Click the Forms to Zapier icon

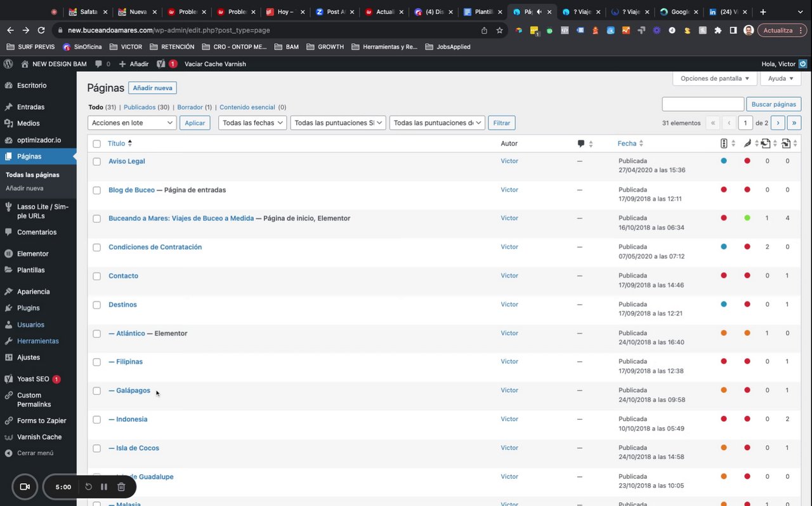click(x=8, y=421)
